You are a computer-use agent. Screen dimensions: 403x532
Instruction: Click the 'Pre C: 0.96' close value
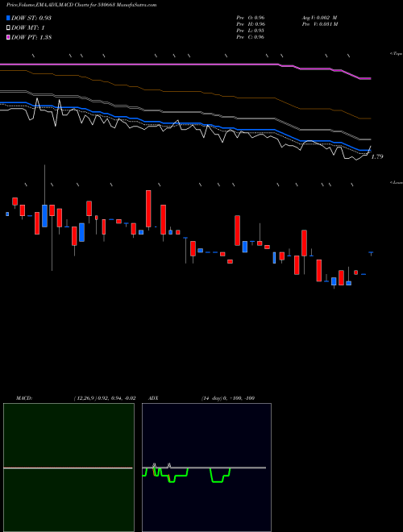coord(251,37)
